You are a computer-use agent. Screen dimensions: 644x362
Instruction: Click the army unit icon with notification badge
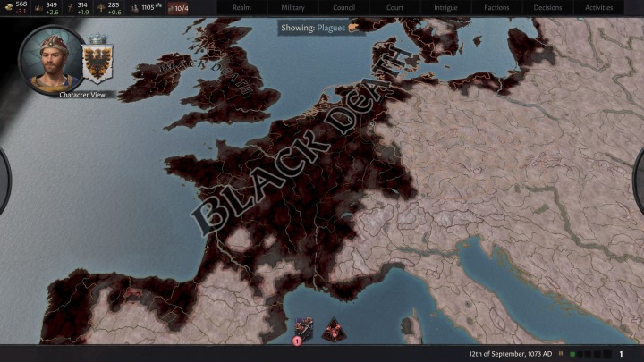(x=303, y=328)
